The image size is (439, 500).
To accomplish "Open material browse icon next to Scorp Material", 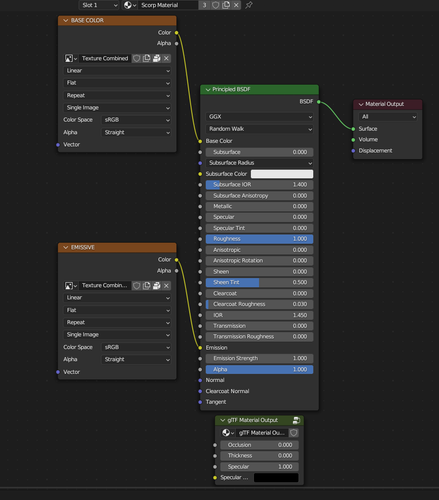I will [x=129, y=5].
